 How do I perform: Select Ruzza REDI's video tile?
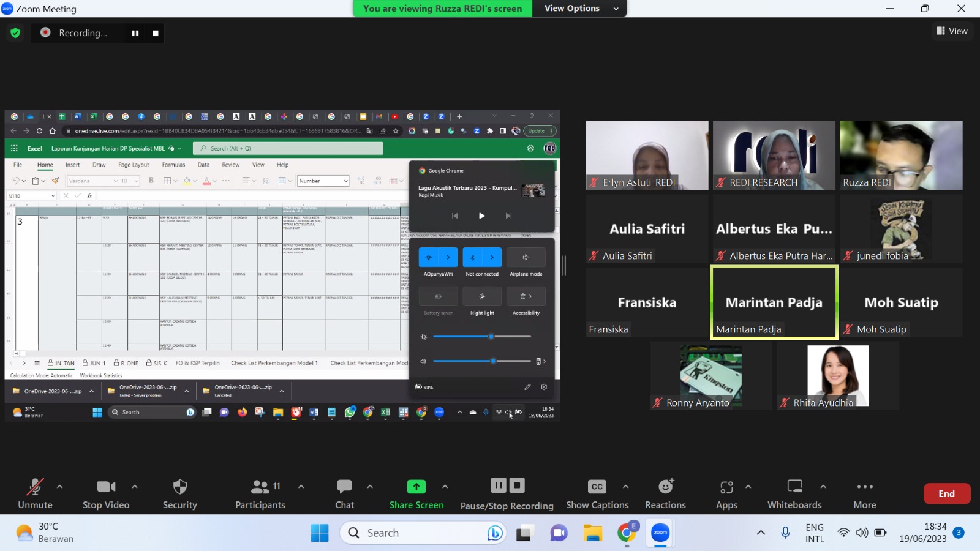click(901, 155)
